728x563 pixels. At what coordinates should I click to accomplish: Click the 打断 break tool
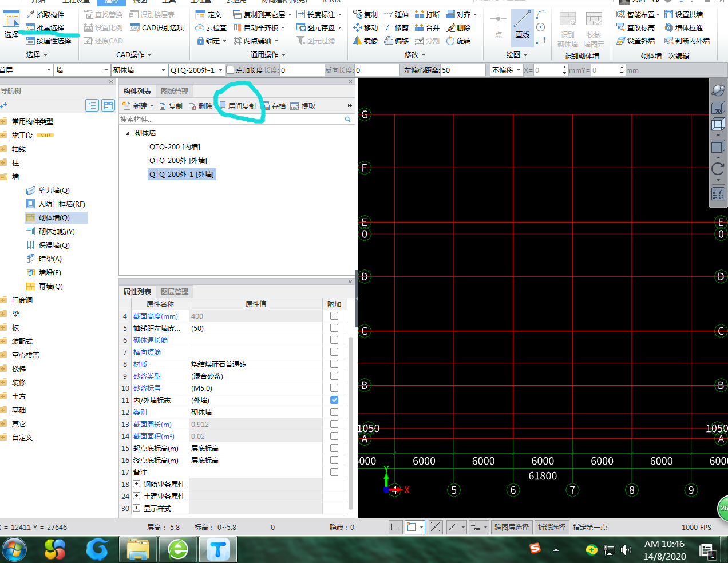pyautogui.click(x=427, y=14)
